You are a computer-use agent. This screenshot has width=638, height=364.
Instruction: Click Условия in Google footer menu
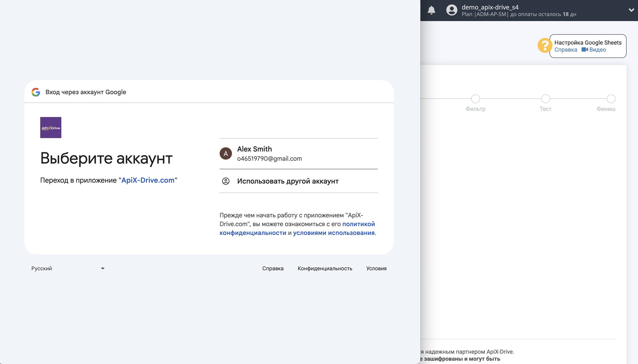376,268
